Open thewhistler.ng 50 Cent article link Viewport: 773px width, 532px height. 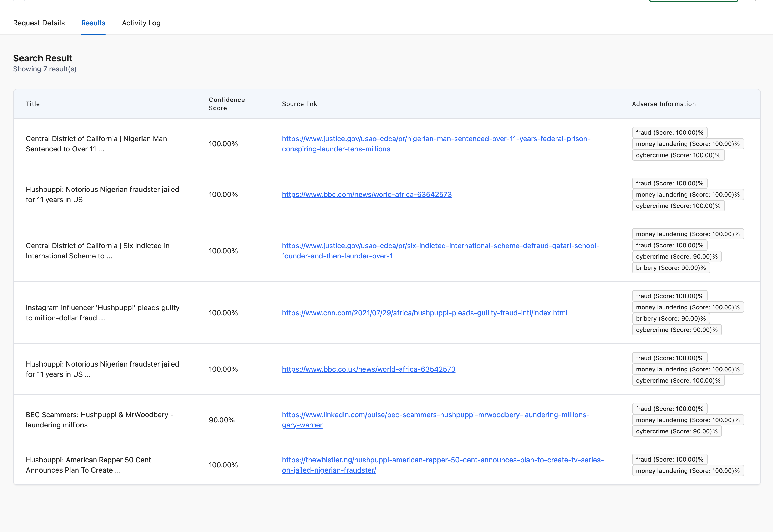point(443,460)
